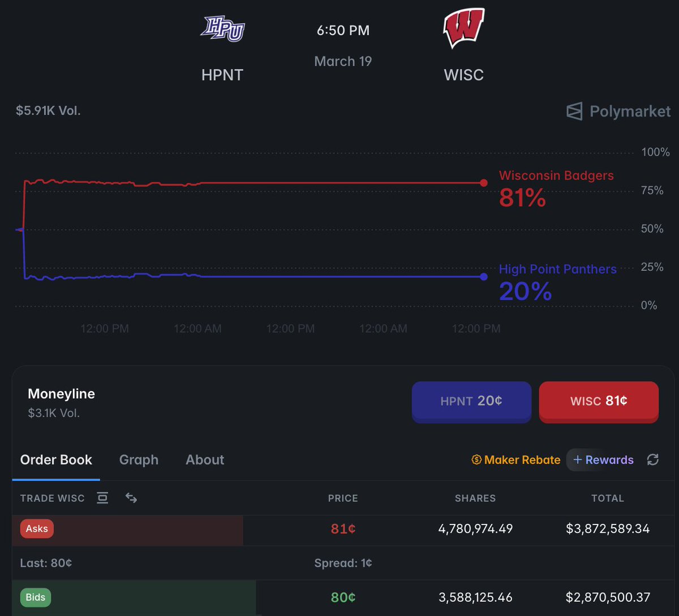679x616 pixels.
Task: Click ask shares 4,780,974.49
Action: click(475, 529)
